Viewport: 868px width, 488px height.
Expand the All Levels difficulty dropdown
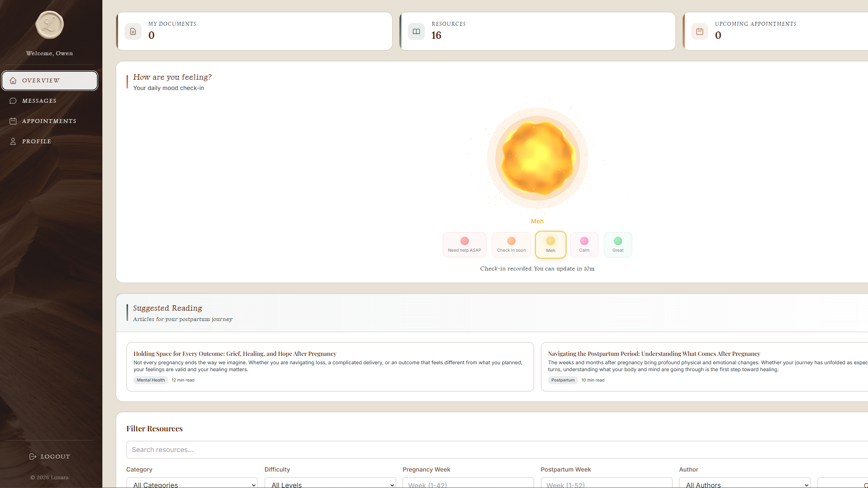click(x=330, y=484)
